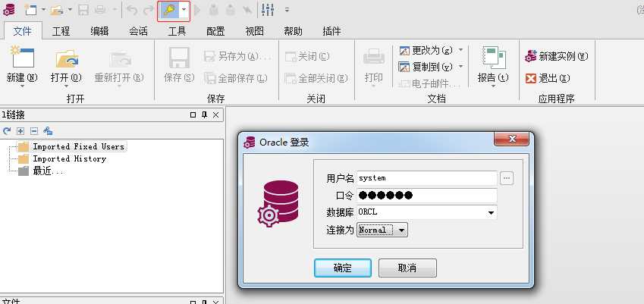Expand the arrow beside quick toolbar Open icon
The width and height of the screenshot is (644, 304).
(70, 10)
